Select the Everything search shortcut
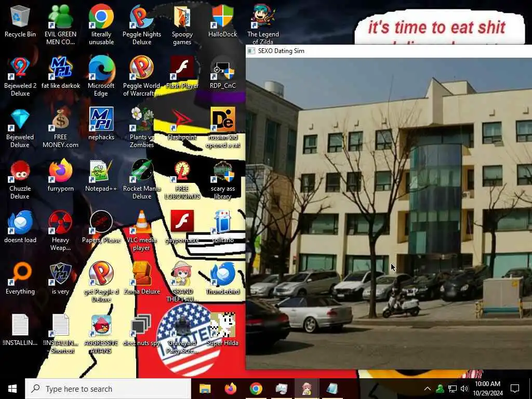The image size is (532, 399). [20, 280]
